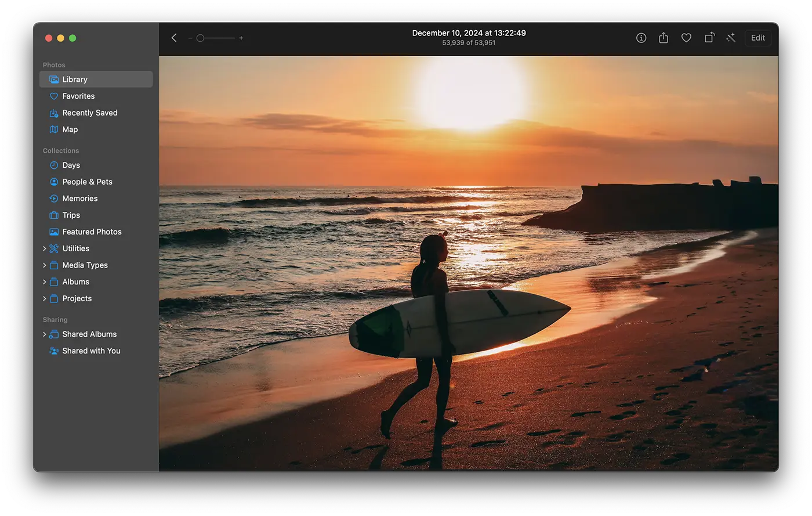Click the Memories icon
This screenshot has width=812, height=516.
(x=54, y=199)
